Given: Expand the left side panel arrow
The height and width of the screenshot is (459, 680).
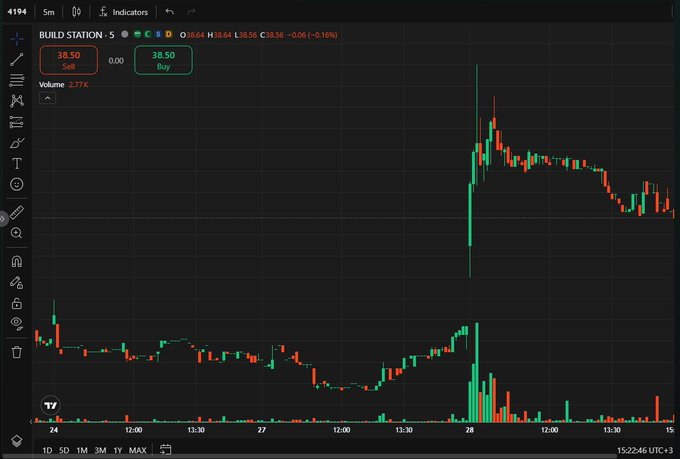Looking at the screenshot, I should pyautogui.click(x=3, y=219).
